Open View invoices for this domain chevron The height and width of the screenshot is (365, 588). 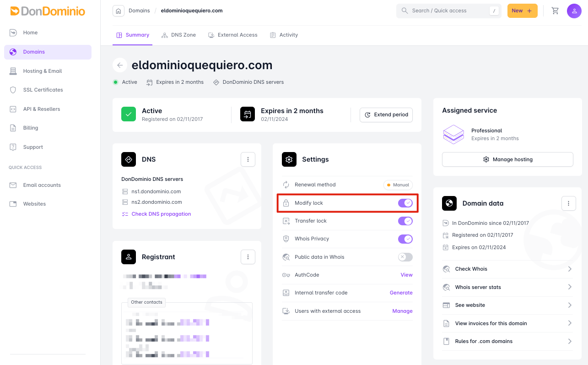point(570,323)
